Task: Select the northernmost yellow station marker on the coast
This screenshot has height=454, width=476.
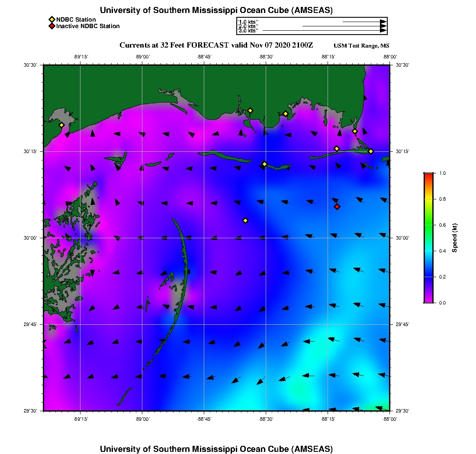Action: coord(250,110)
